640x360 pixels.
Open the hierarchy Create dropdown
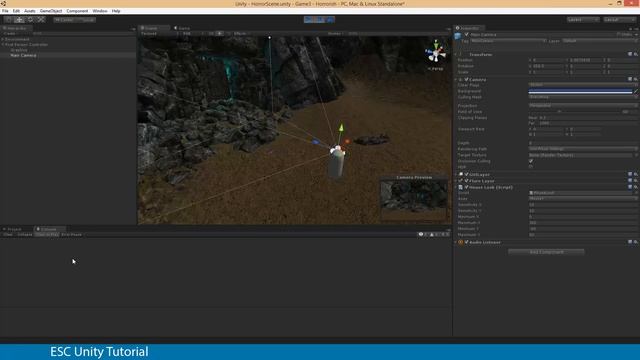pos(10,33)
